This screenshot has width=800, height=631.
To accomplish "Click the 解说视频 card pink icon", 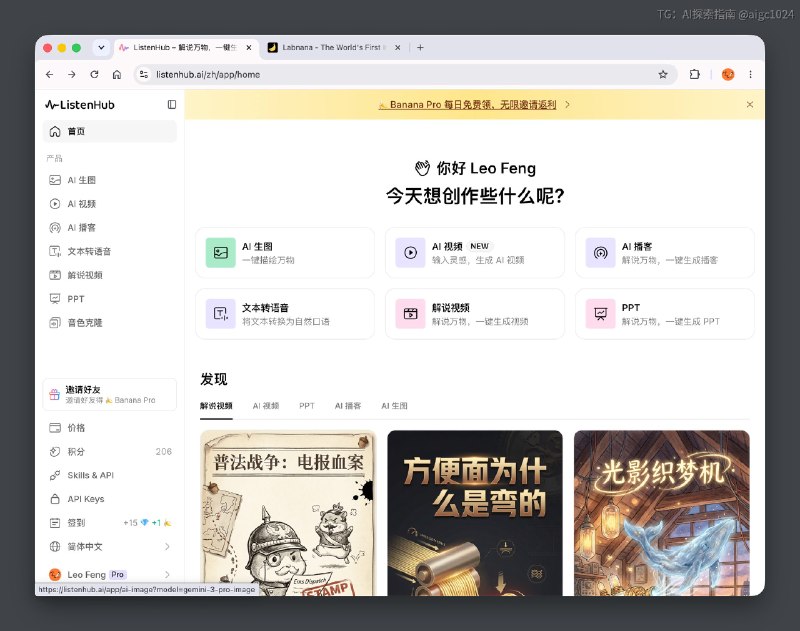I will (410, 314).
